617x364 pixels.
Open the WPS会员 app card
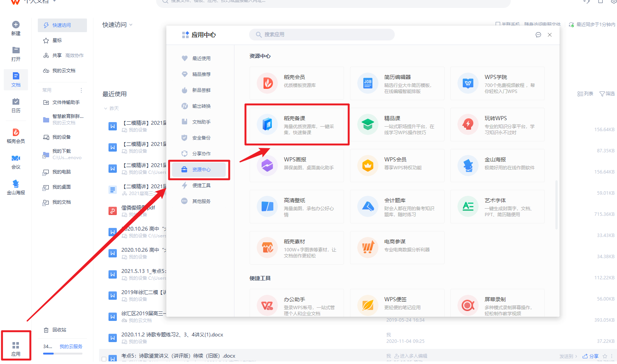[397, 165]
